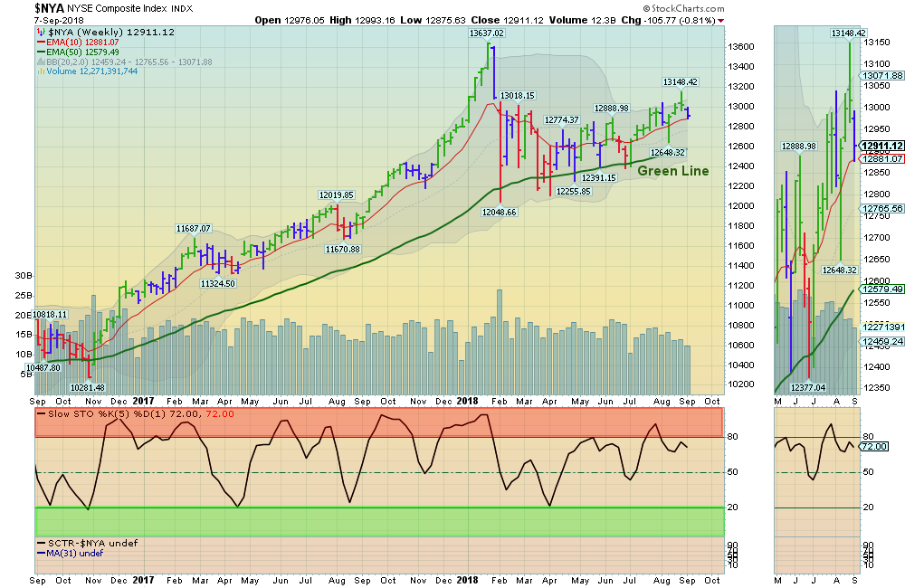Click the 12391.15 price label
Screen dimensions: 905x588
598,177
